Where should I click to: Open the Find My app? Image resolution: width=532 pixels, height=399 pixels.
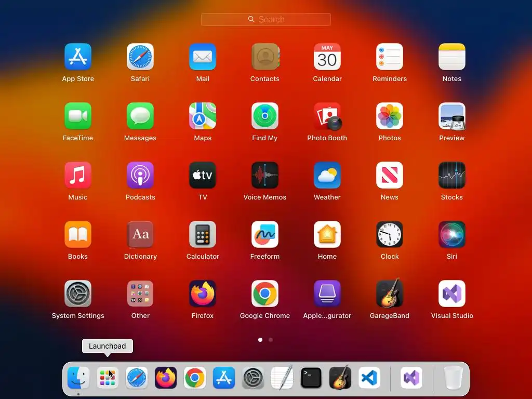(265, 116)
